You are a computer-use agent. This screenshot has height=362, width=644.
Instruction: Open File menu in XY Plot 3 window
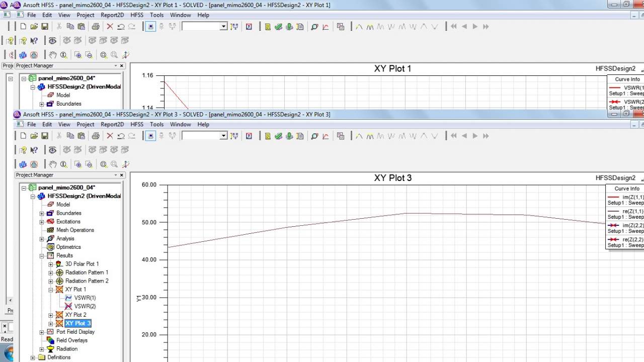pyautogui.click(x=31, y=124)
